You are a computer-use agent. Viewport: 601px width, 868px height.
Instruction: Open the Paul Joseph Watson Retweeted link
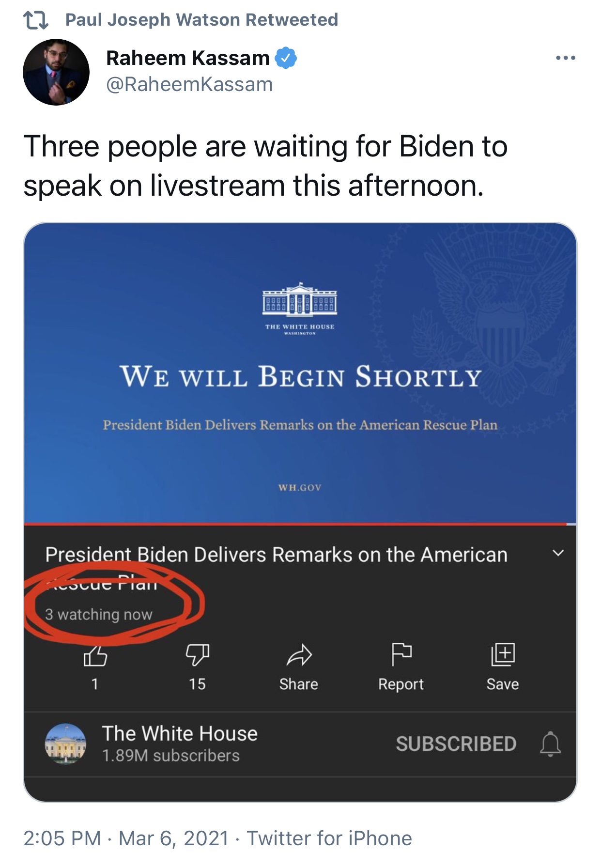201,20
